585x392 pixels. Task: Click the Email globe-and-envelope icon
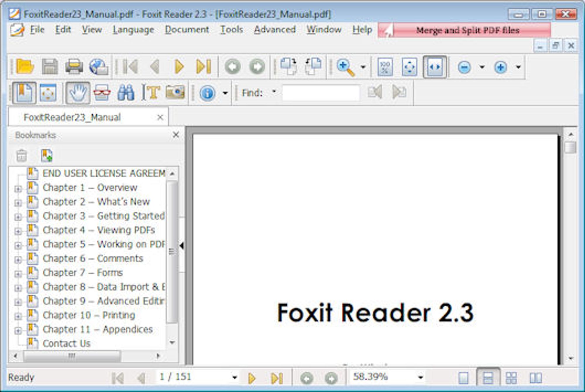click(x=99, y=67)
